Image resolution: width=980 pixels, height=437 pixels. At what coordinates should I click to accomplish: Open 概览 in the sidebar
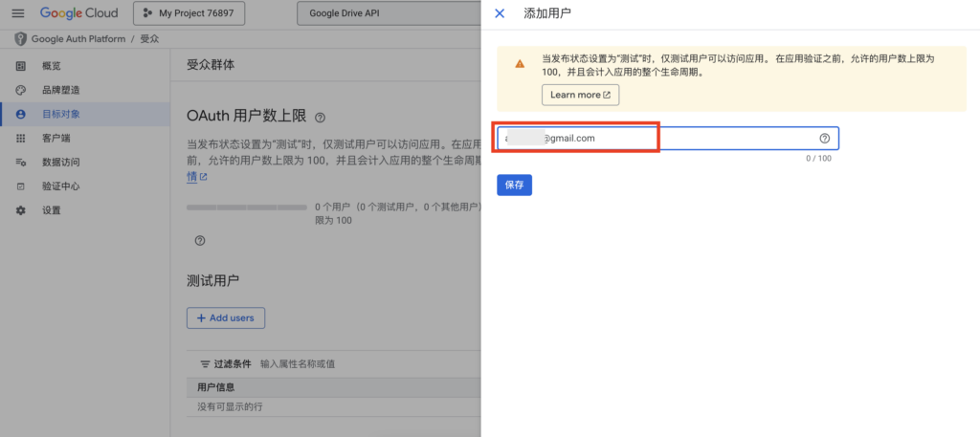(x=51, y=66)
